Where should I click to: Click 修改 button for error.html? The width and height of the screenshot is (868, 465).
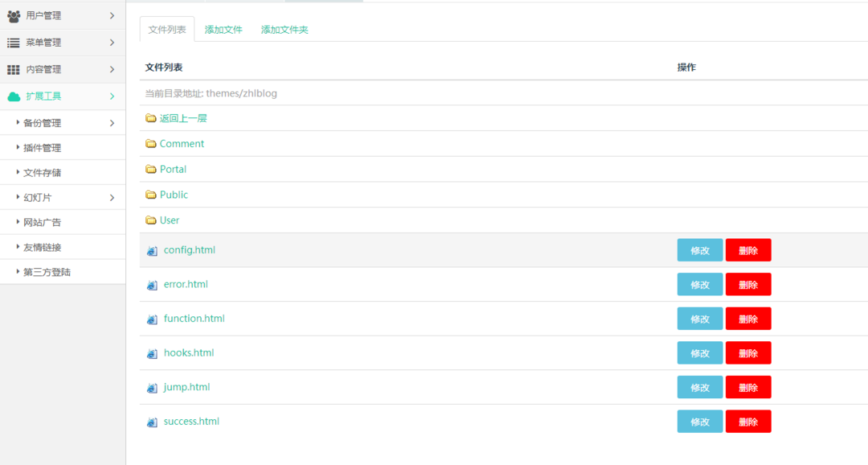pyautogui.click(x=700, y=285)
